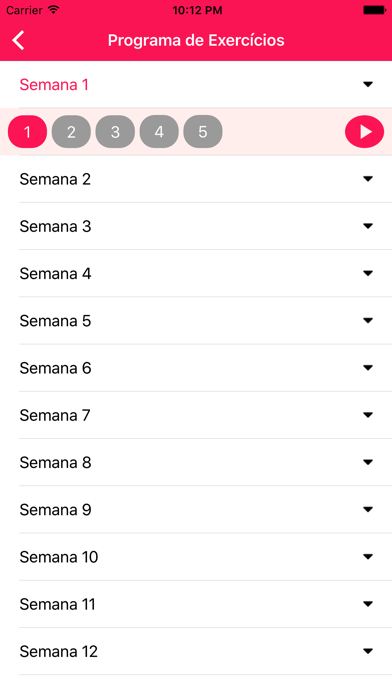Screen dimensions: 392x696
Task: Open Semana 4 dropdown arrow
Action: [x=368, y=273]
